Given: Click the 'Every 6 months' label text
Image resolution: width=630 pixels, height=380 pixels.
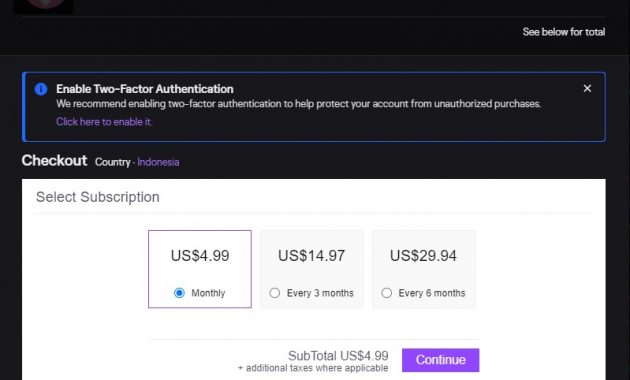Looking at the screenshot, I should pyautogui.click(x=432, y=293).
